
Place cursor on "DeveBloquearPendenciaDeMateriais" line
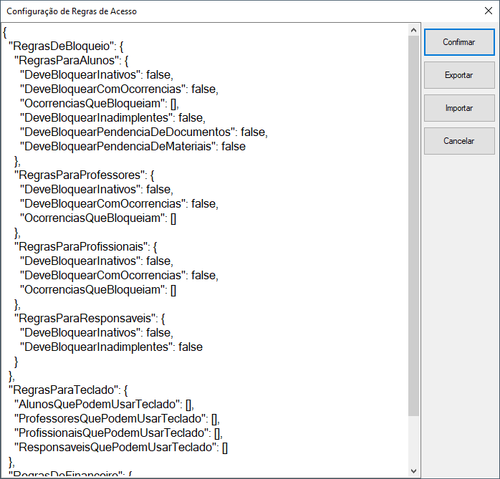click(x=133, y=146)
